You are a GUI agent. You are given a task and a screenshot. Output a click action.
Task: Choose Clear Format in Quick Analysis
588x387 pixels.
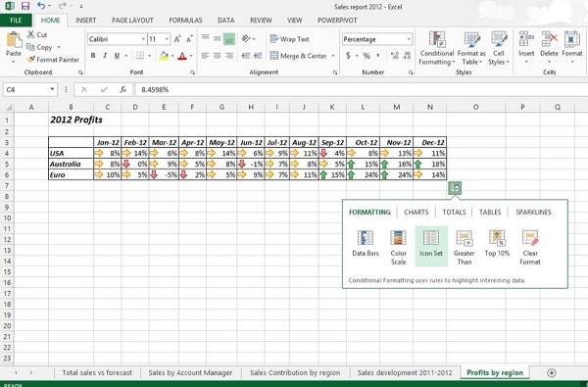click(530, 248)
